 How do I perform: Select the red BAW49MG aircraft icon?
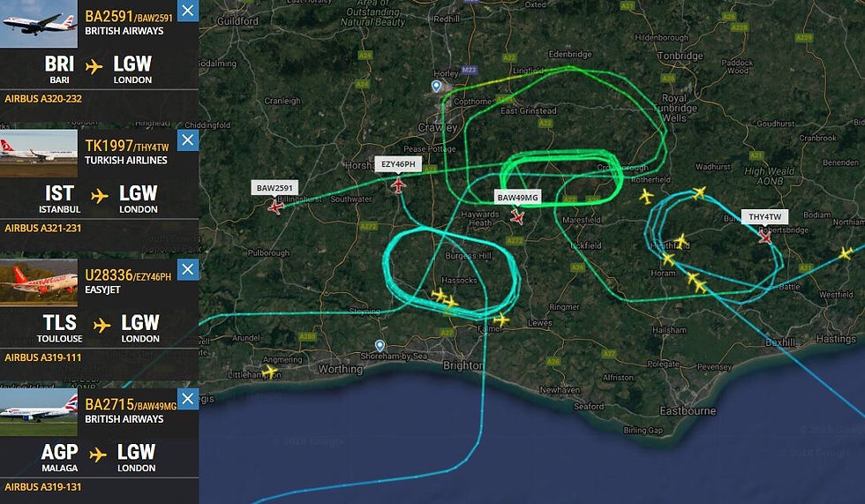[x=517, y=217]
